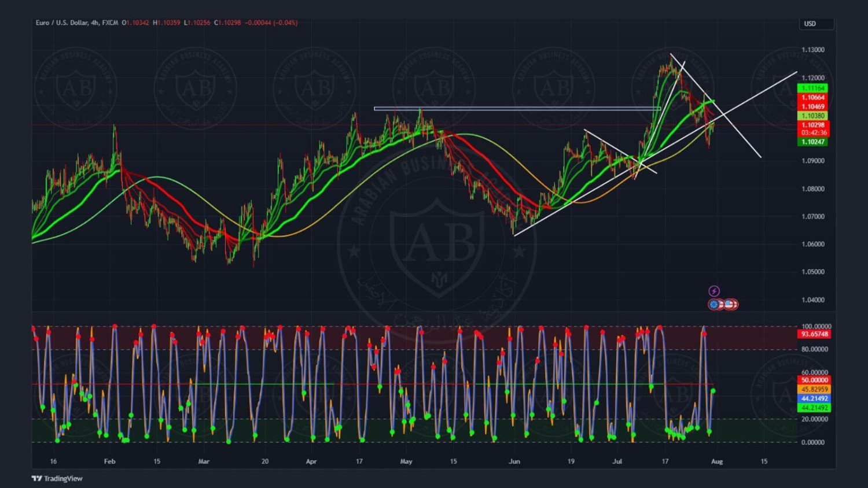Select the white horizontal rectangle drawing
868x488 pixels.
(x=517, y=108)
